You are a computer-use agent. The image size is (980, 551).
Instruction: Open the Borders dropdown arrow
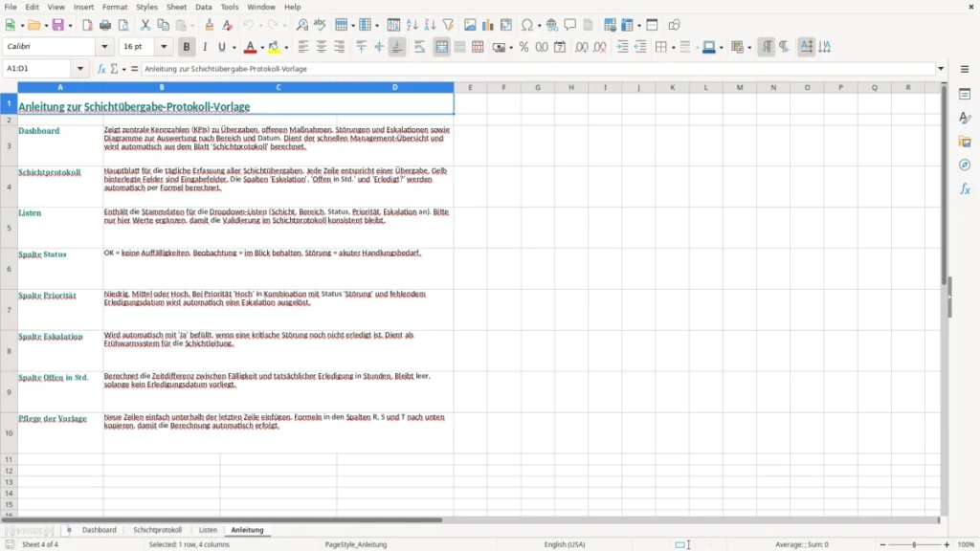(673, 48)
